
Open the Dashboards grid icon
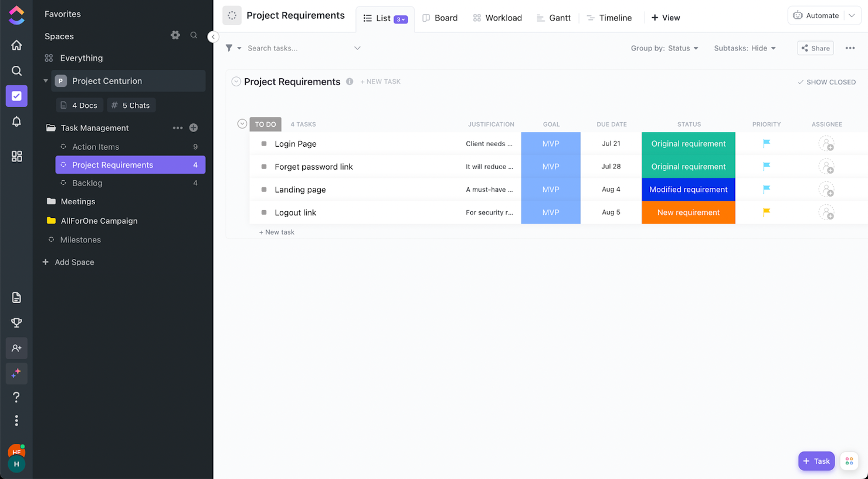pyautogui.click(x=16, y=156)
